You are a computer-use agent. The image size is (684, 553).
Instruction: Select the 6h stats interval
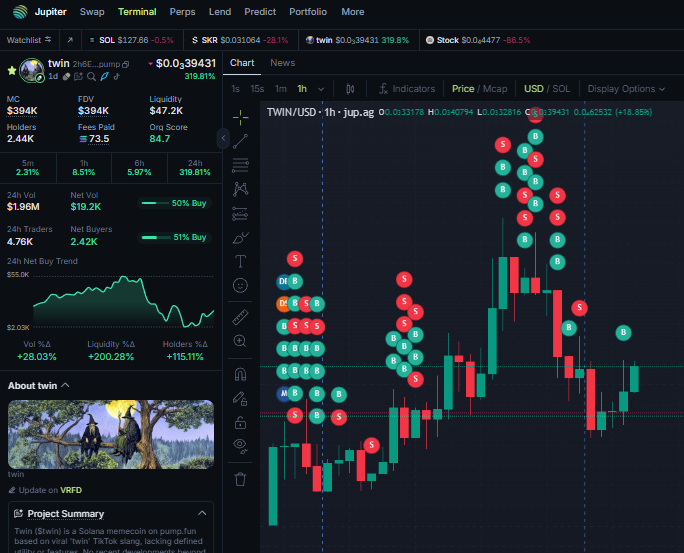pos(139,167)
